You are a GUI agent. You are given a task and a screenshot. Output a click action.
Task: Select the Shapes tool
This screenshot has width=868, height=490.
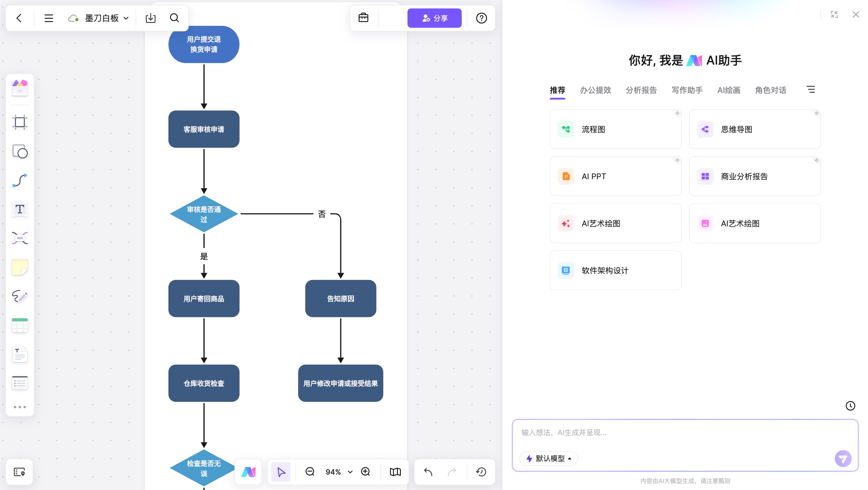(20, 151)
